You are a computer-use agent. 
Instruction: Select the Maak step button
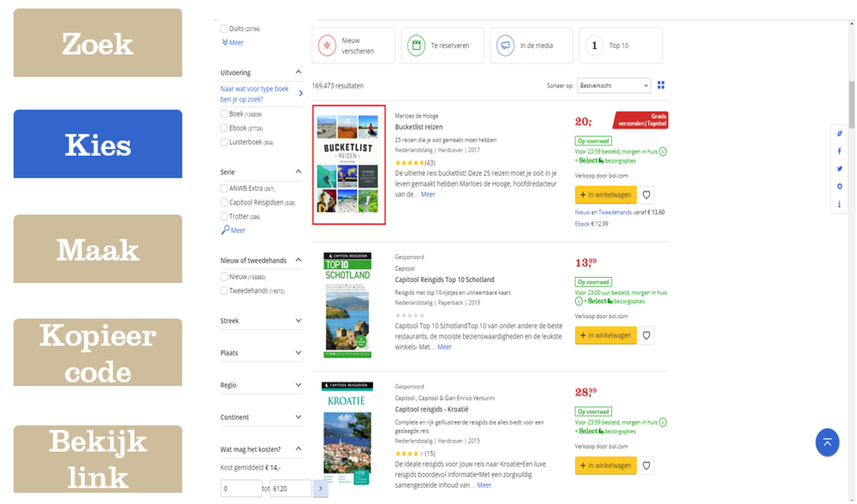[x=98, y=248]
